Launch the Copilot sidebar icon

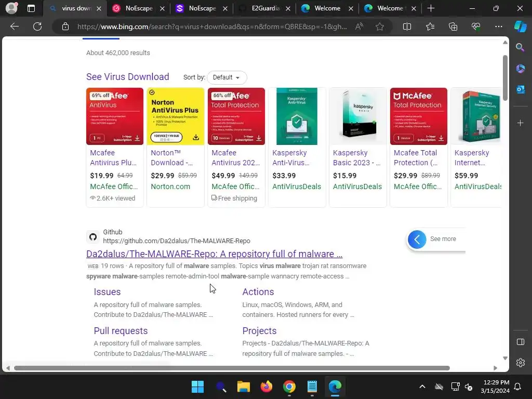(x=520, y=26)
